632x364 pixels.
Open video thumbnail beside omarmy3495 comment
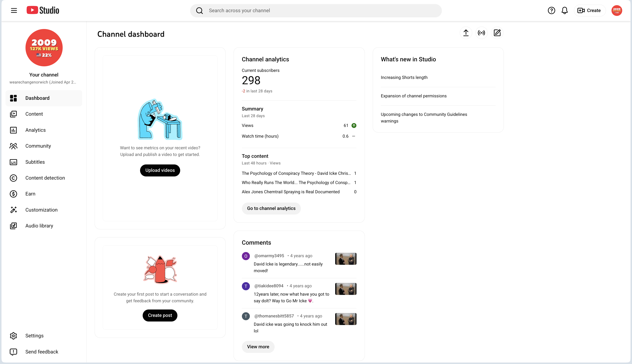click(346, 259)
